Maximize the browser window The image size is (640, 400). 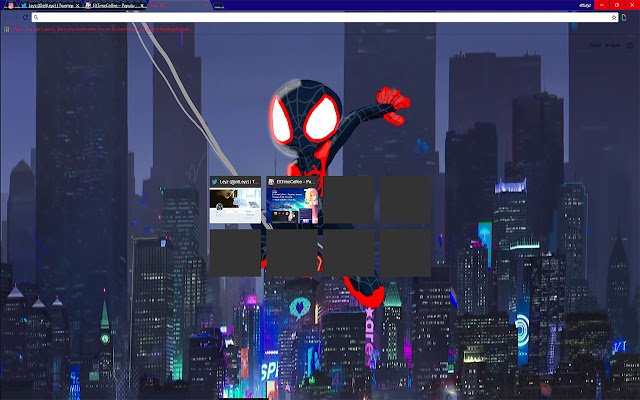click(x=617, y=5)
